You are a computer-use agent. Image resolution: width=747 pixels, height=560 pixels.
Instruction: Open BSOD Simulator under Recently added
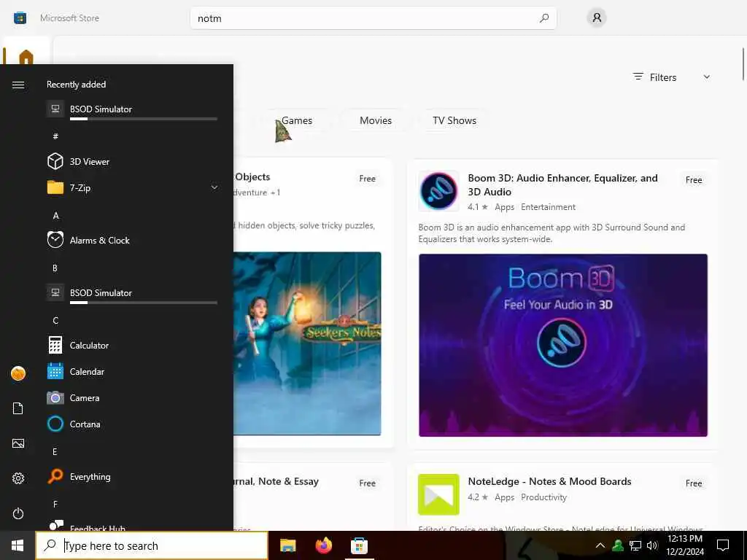(133, 110)
